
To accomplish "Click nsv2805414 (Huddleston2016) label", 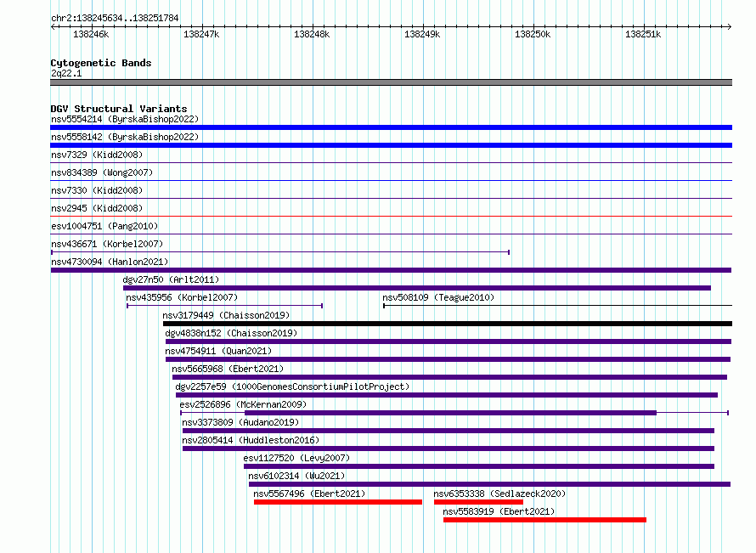I will pyautogui.click(x=251, y=440).
